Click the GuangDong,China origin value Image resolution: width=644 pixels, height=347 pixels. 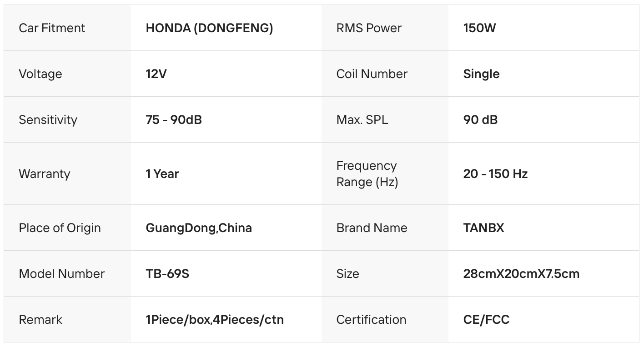click(x=199, y=228)
